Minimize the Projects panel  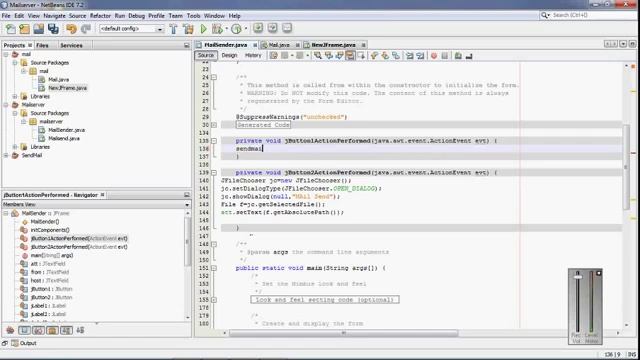[187, 45]
